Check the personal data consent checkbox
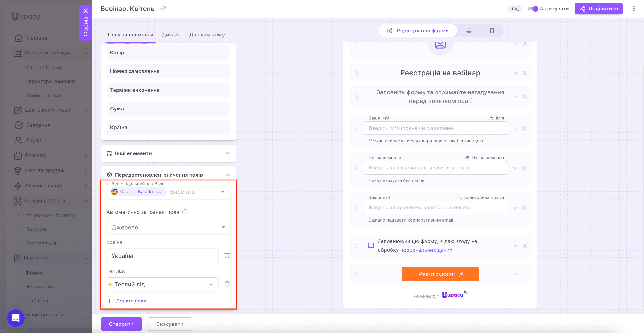This screenshot has width=644, height=333. click(371, 246)
